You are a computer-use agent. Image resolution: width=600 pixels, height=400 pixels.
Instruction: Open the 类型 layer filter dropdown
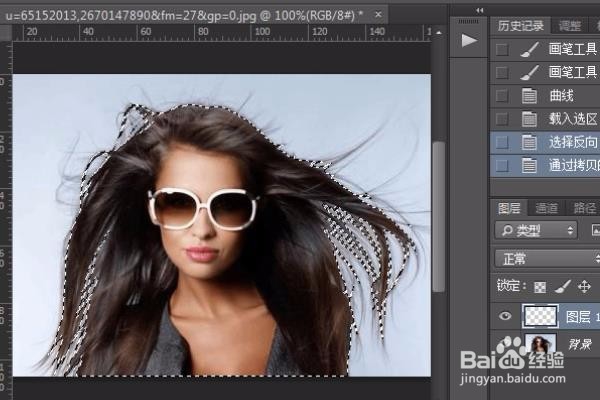536,230
